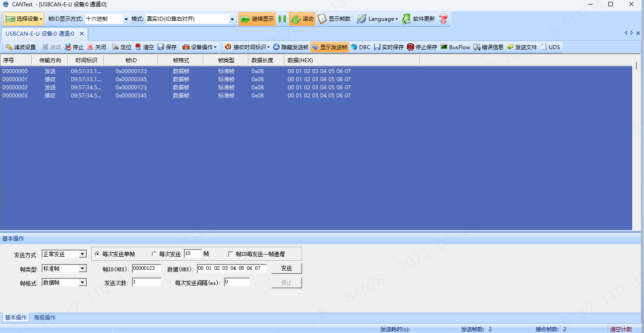Click the 停止 stop toolbar button
The height and width of the screenshot is (333, 644).
pyautogui.click(x=74, y=47)
